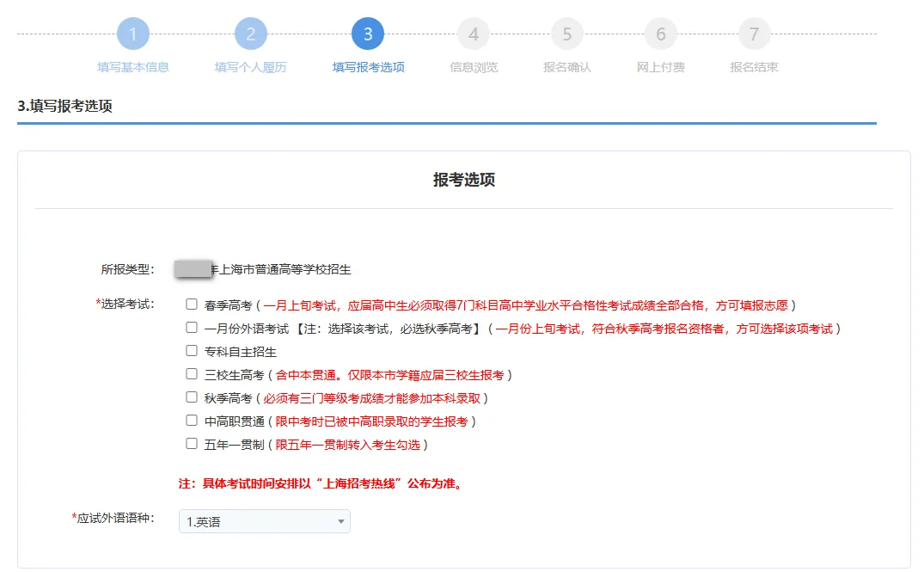This screenshot has width=924, height=572.
Task: Check the 中高职贯通 checkbox
Action: (x=192, y=421)
